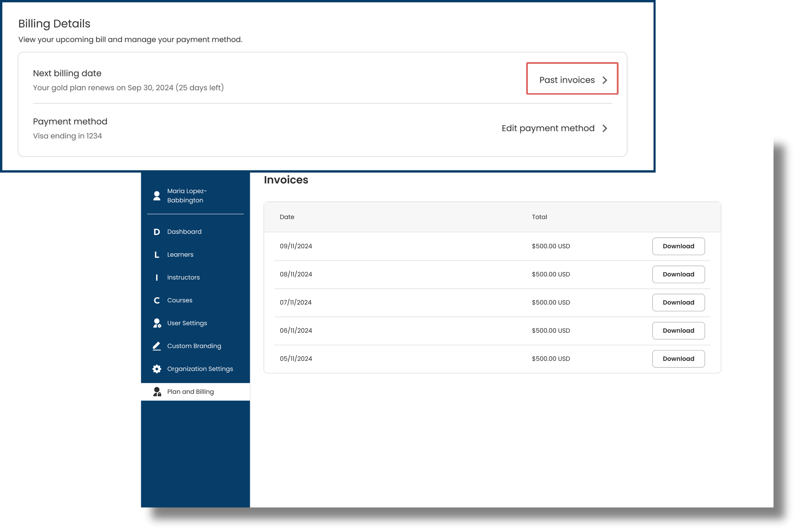Open the Past invoices link

(567, 80)
